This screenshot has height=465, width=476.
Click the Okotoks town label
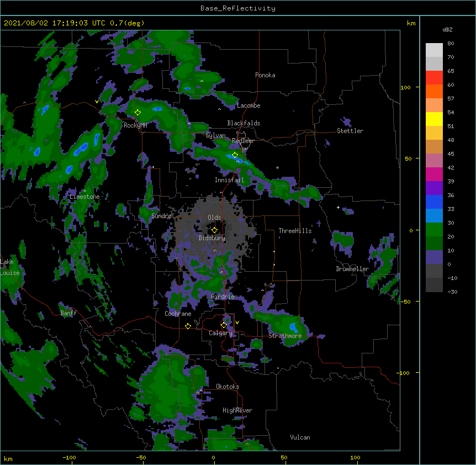tap(228, 387)
